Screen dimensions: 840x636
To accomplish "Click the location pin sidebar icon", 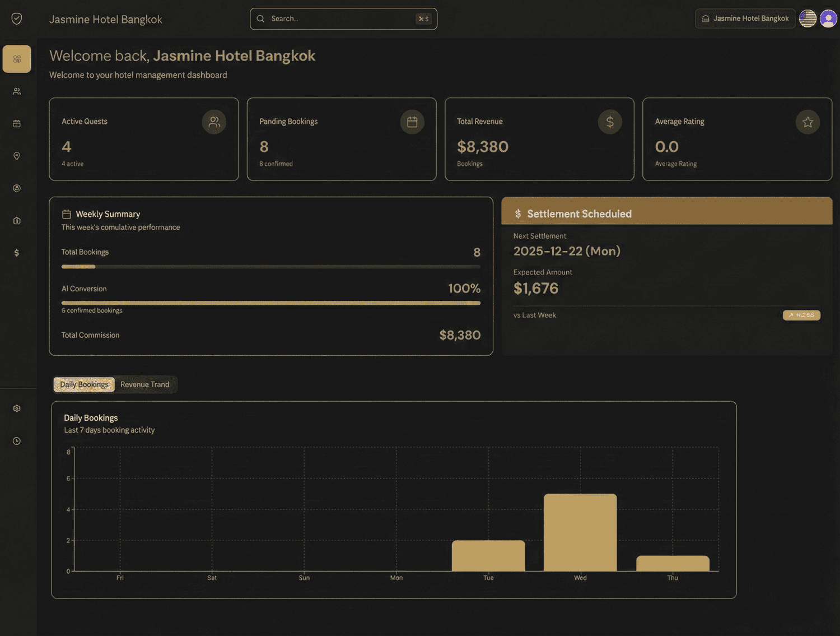I will [17, 156].
